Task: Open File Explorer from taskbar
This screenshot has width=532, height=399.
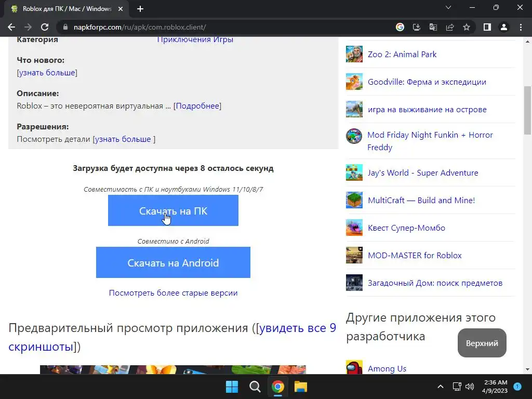Action: click(x=301, y=387)
